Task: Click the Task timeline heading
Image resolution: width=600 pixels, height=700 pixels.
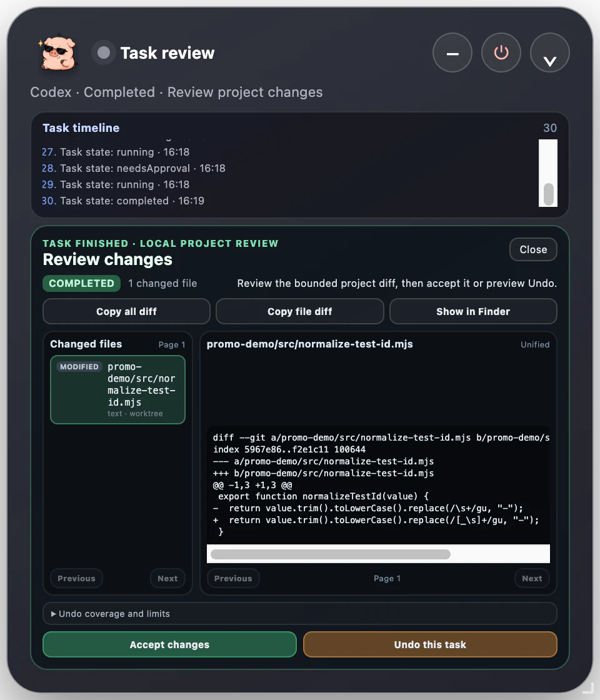Action: (81, 127)
